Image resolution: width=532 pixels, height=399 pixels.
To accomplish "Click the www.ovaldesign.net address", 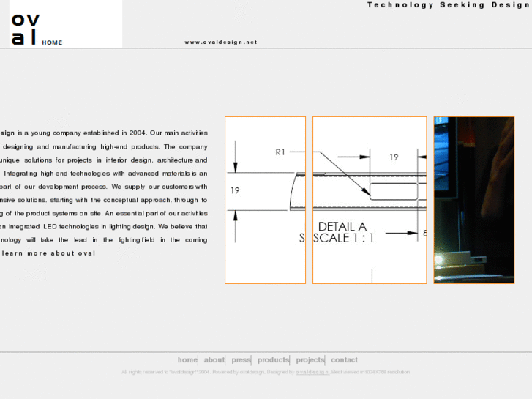I will point(221,42).
